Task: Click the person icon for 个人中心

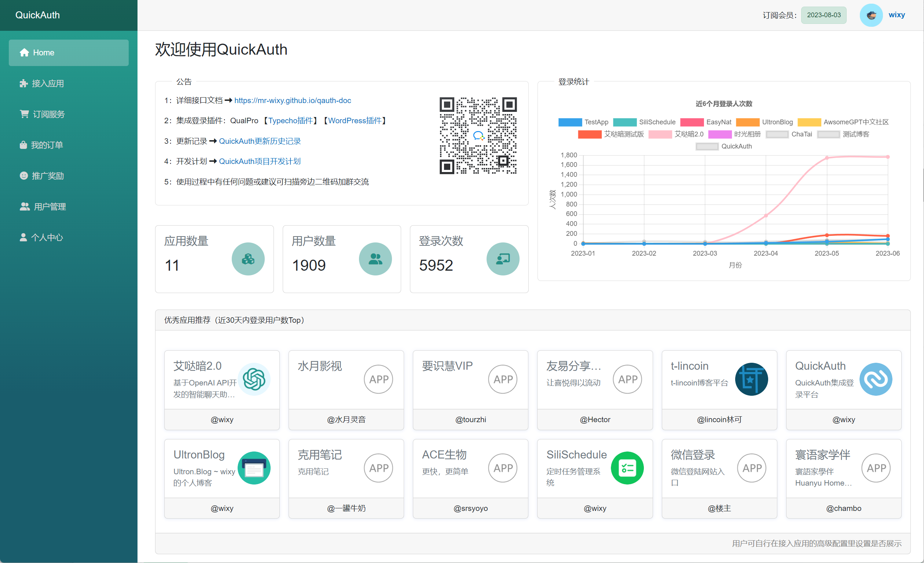Action: tap(23, 237)
